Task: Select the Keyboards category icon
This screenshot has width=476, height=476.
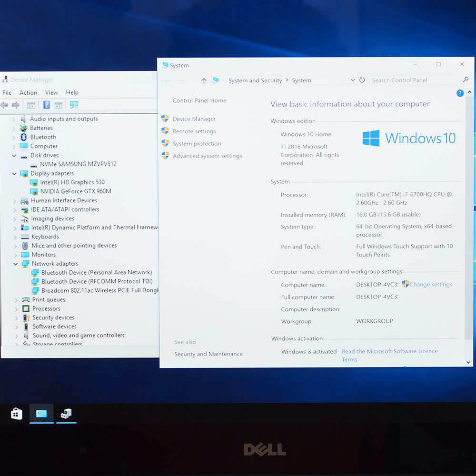Action: click(x=25, y=237)
